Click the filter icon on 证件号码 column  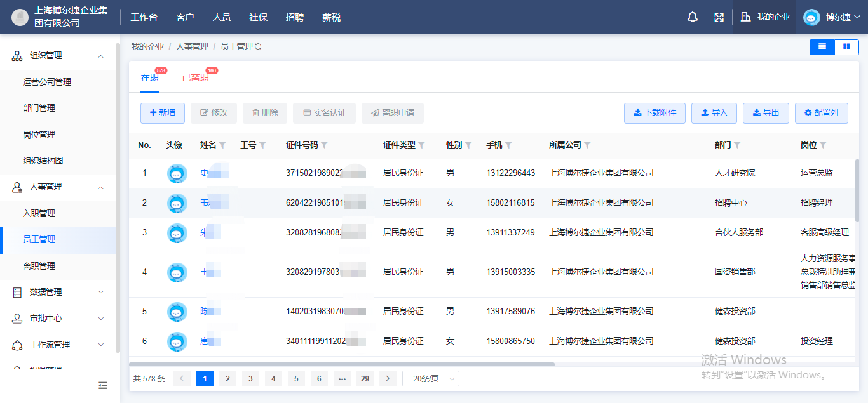pos(324,145)
